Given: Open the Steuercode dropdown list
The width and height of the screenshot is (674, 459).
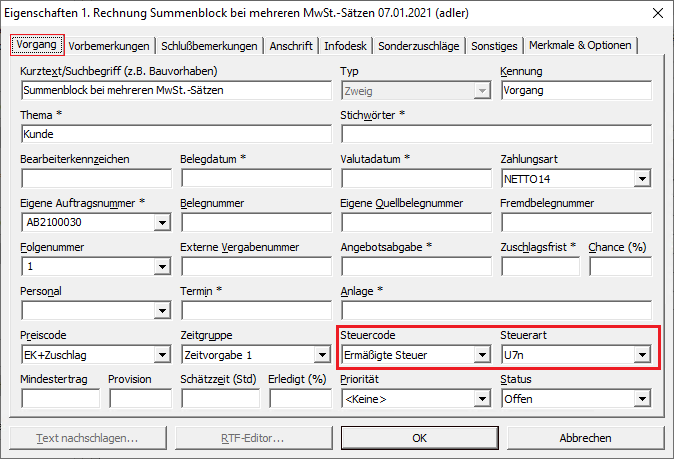Looking at the screenshot, I should click(x=481, y=354).
